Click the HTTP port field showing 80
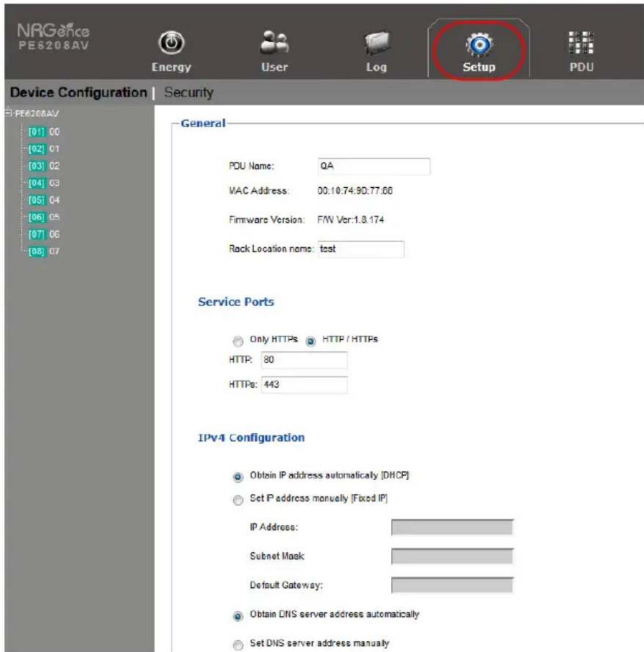 [x=304, y=360]
